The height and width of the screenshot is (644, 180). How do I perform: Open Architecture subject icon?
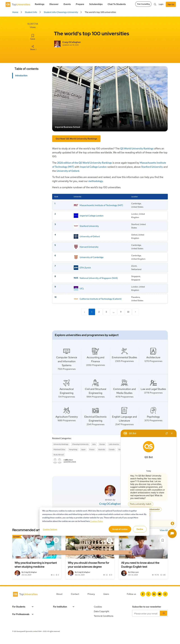click(x=153, y=351)
